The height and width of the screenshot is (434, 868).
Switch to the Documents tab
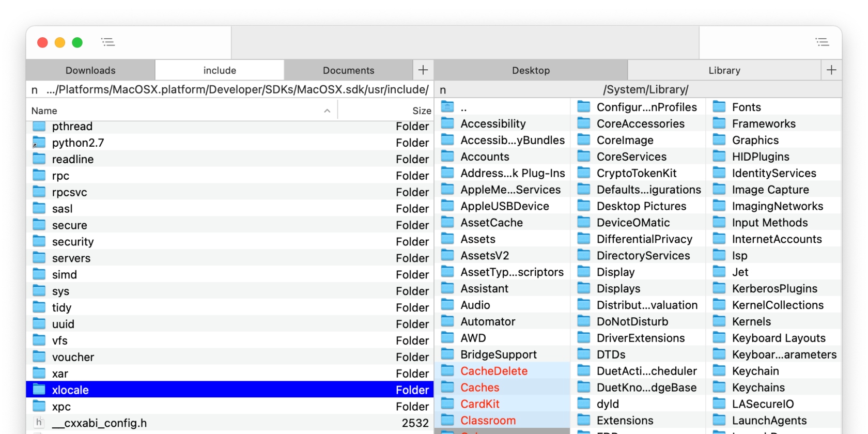(x=349, y=70)
